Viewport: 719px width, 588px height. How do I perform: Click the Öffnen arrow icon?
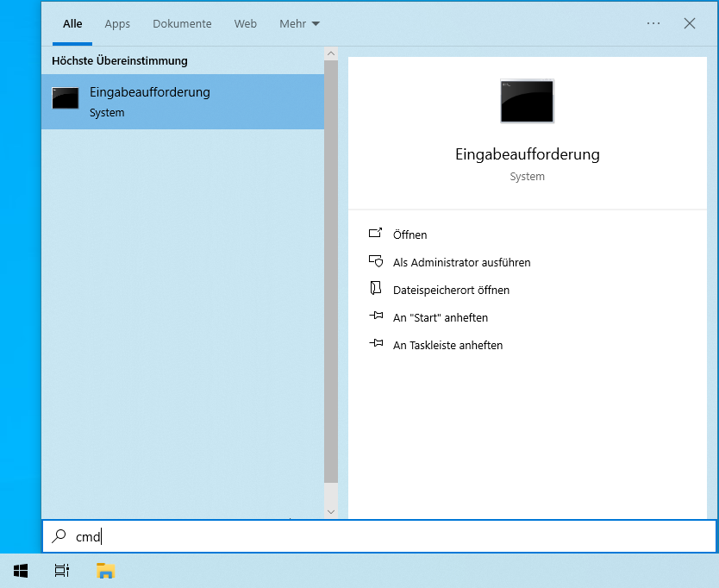375,234
